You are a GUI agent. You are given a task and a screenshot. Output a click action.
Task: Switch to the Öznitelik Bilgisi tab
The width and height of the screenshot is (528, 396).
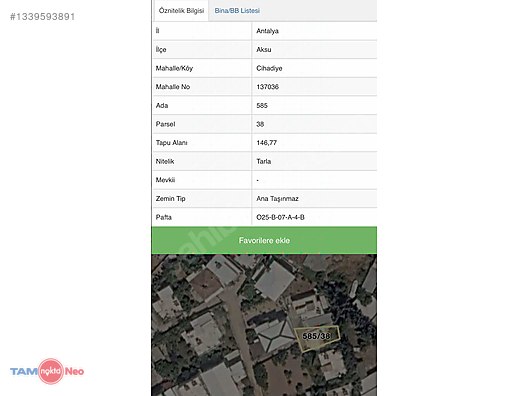tap(181, 11)
